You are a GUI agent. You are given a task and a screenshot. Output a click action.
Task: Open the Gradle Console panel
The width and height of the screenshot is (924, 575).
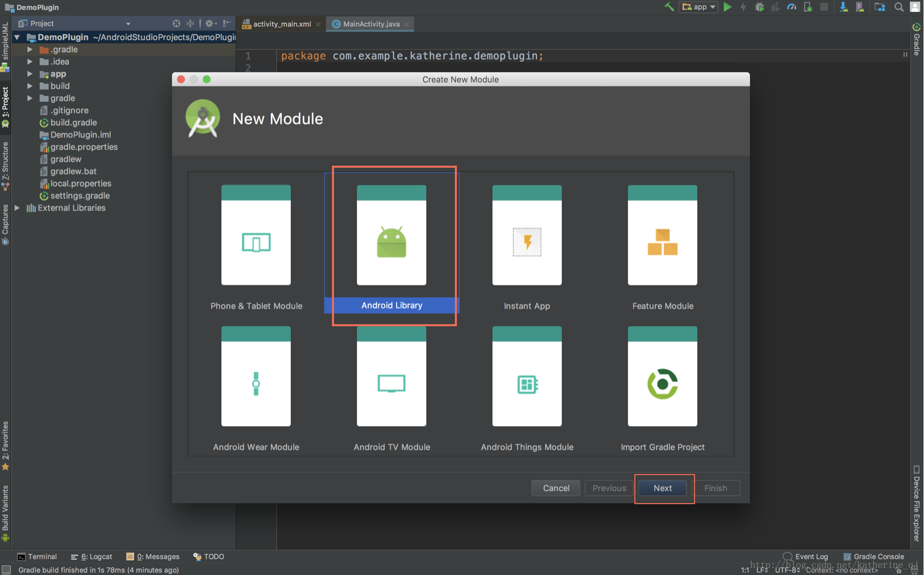coord(874,557)
